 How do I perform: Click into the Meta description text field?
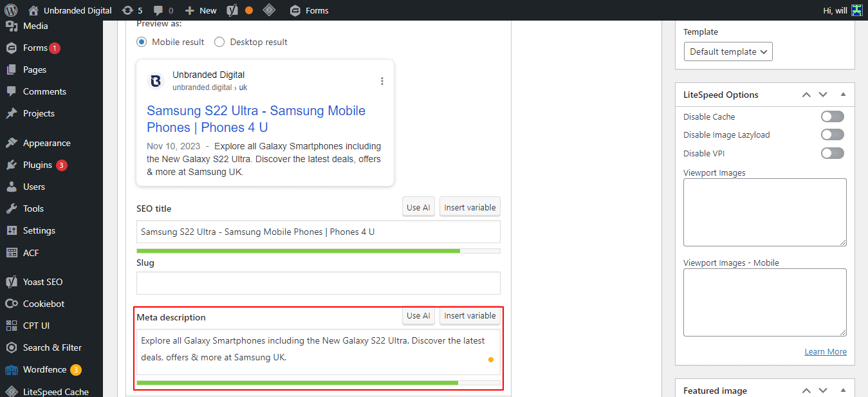pyautogui.click(x=319, y=352)
